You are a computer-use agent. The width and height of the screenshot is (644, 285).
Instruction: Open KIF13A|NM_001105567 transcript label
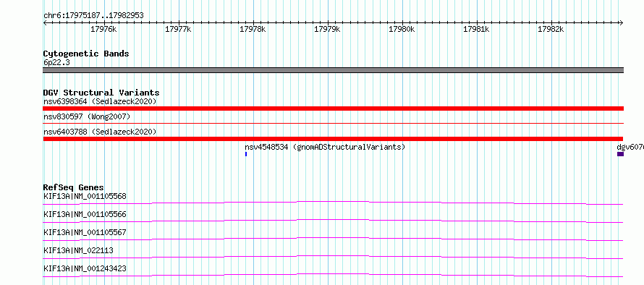point(85,232)
